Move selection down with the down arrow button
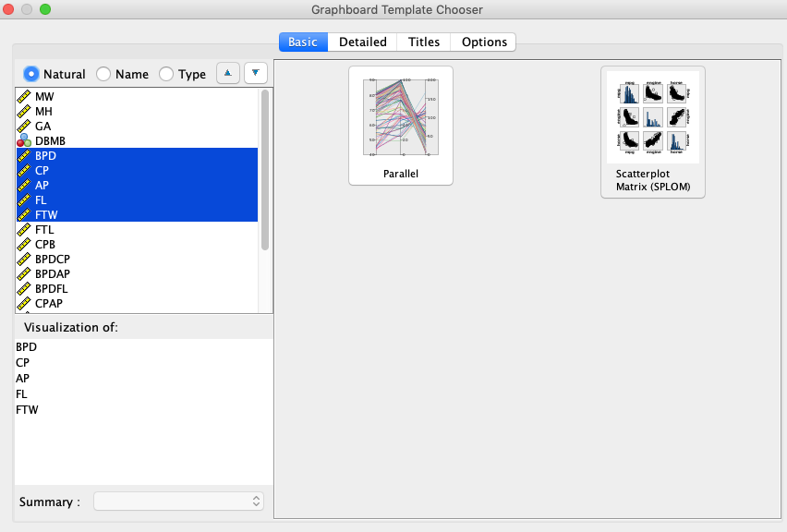The image size is (787, 532). coord(256,73)
